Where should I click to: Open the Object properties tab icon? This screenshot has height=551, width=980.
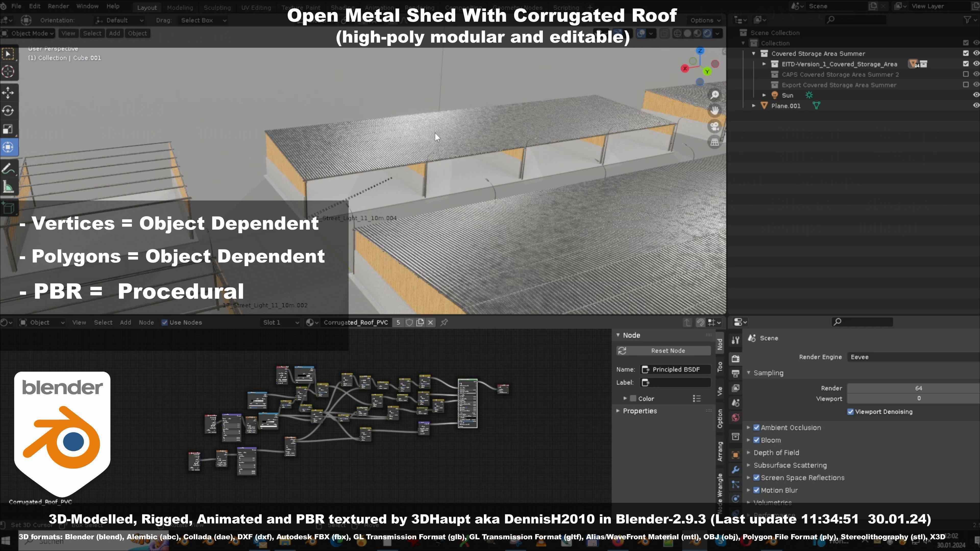coord(735,455)
